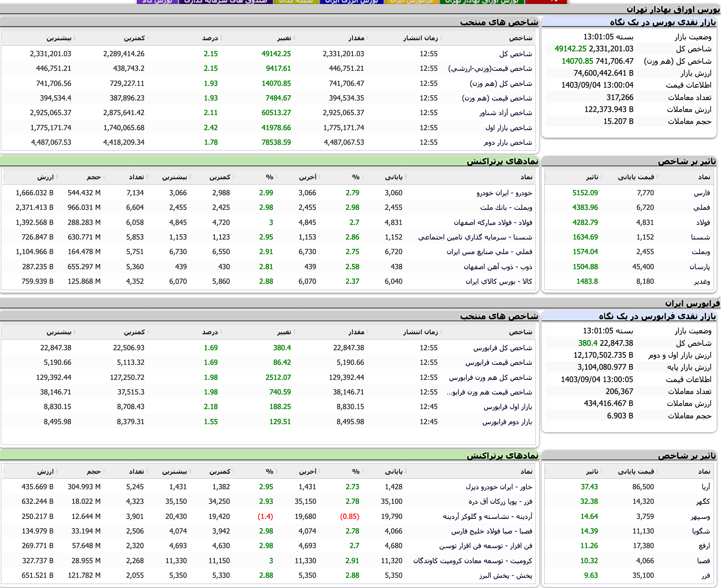Click the filter icon on the تاثیر column header
Screen dimensions: 721x588
[x=602, y=177]
